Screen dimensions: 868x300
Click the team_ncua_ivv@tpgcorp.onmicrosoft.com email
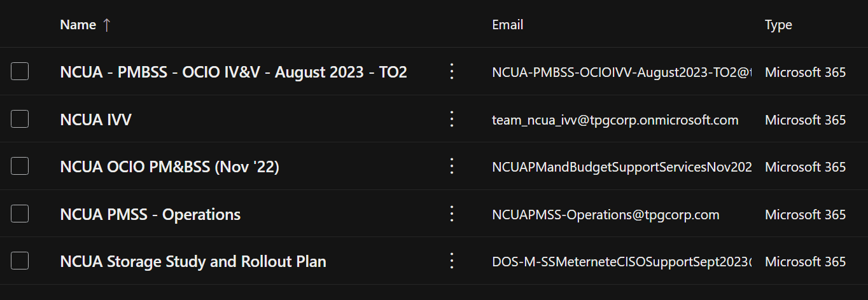tap(615, 119)
